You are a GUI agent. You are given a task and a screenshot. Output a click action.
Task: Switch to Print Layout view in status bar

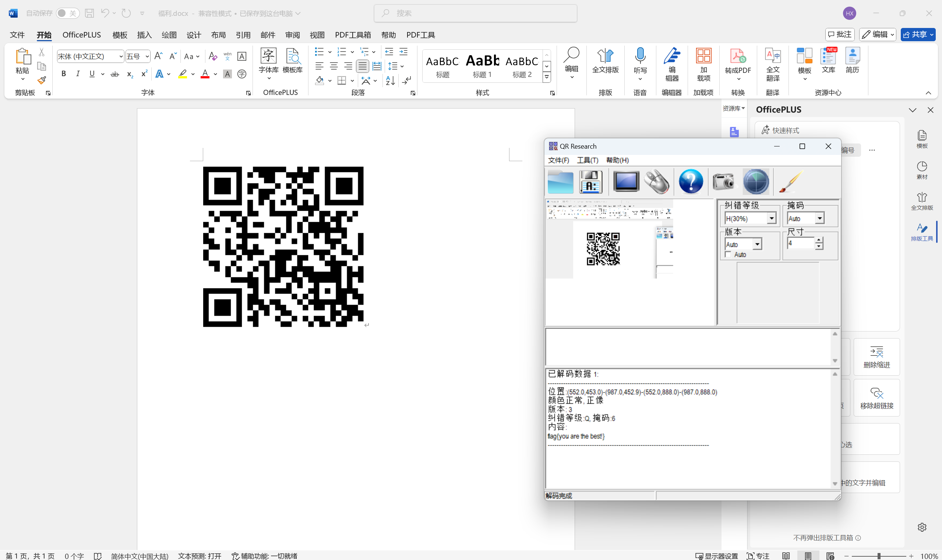click(808, 556)
